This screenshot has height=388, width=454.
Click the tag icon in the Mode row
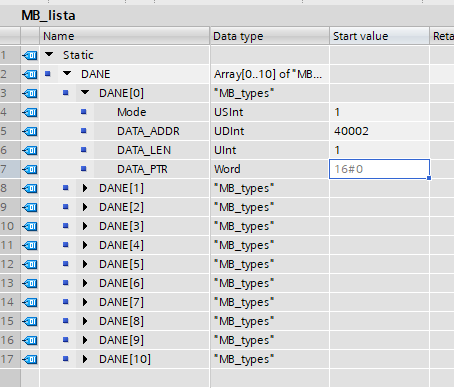click(30, 112)
